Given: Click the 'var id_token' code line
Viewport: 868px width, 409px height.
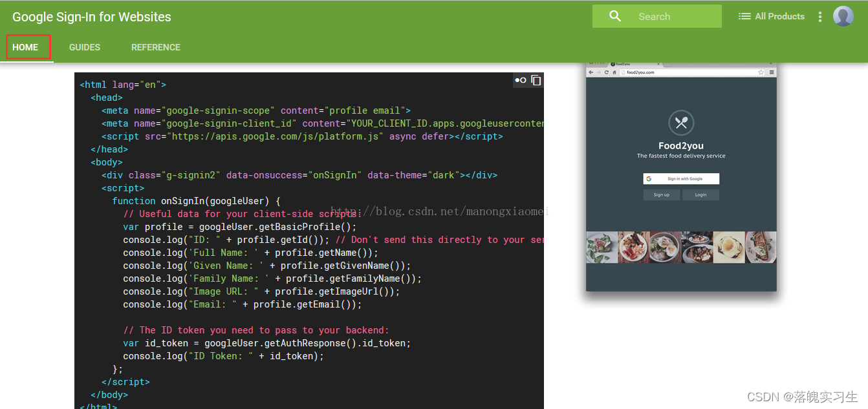Looking at the screenshot, I should click(267, 343).
